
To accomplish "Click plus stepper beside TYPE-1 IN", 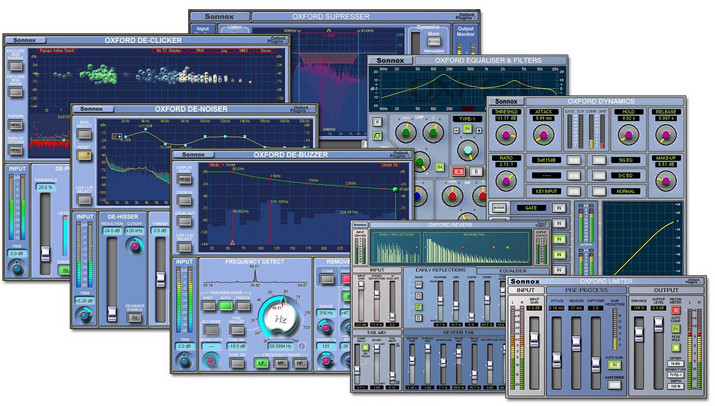I will point(479,130).
